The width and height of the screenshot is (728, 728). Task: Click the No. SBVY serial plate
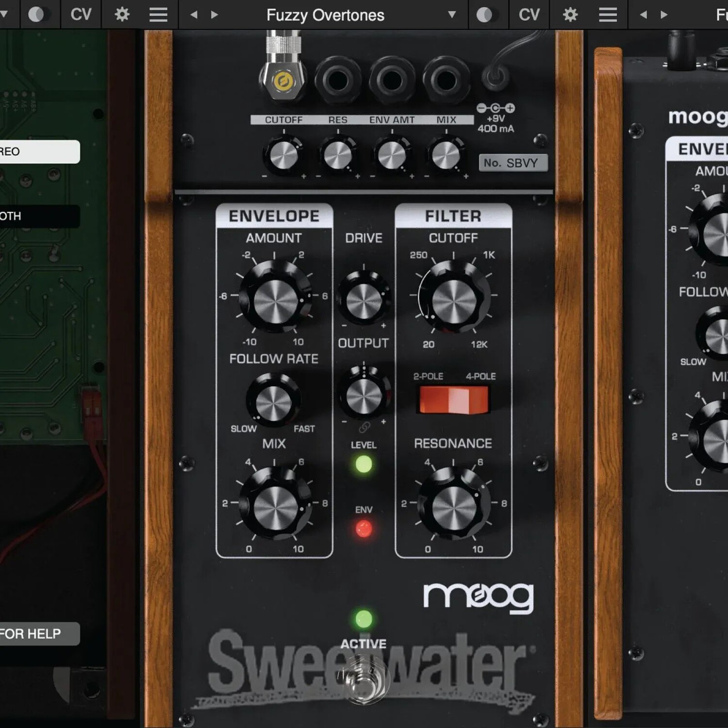pyautogui.click(x=512, y=163)
